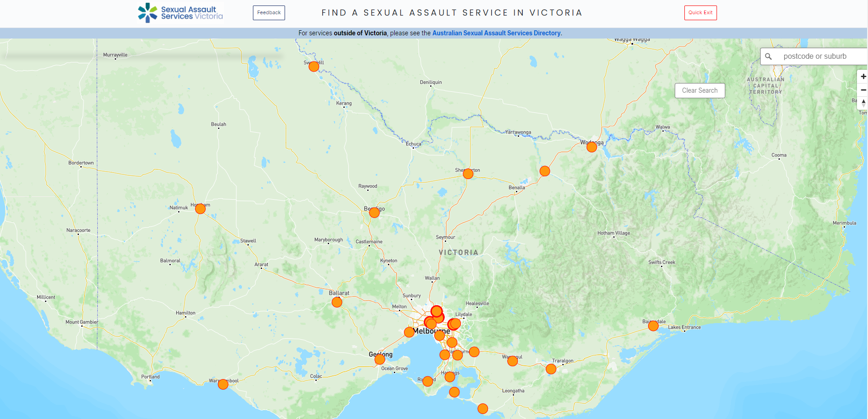Image resolution: width=868 pixels, height=419 pixels.
Task: Select the Warrnambool service marker
Action: click(223, 384)
